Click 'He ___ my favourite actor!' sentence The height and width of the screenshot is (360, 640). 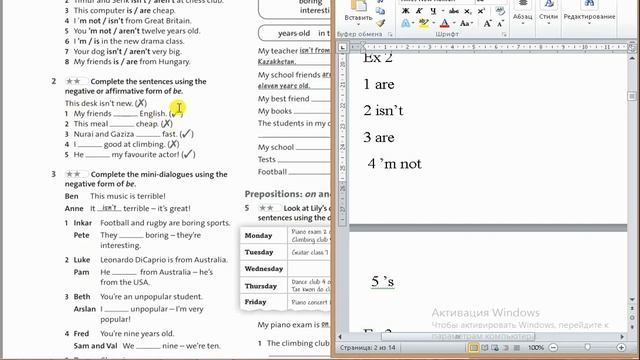127,155
